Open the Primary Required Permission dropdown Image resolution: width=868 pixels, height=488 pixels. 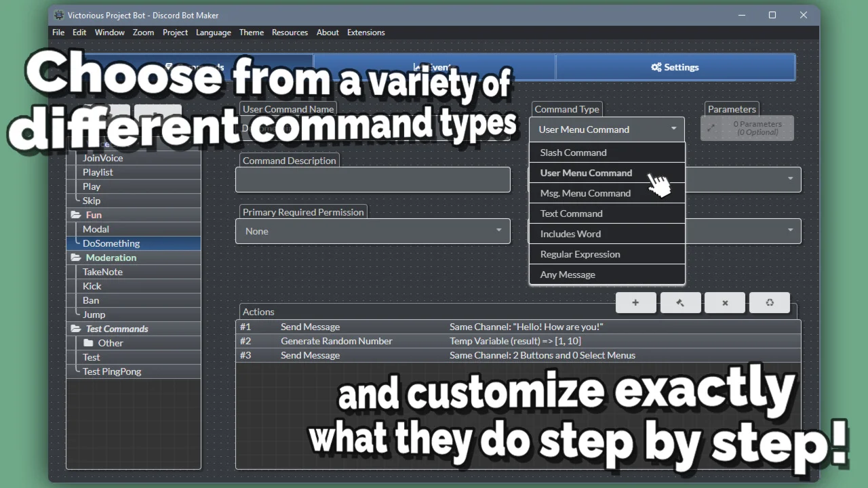(372, 231)
